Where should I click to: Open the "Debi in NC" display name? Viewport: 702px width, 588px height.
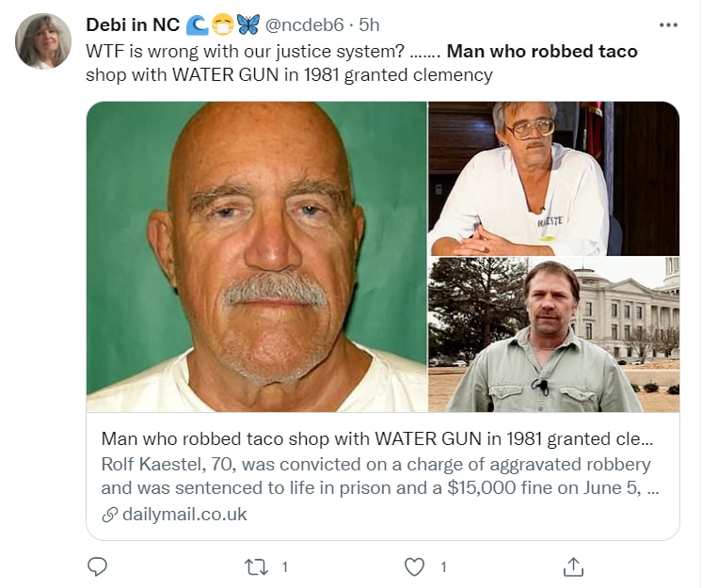click(133, 24)
